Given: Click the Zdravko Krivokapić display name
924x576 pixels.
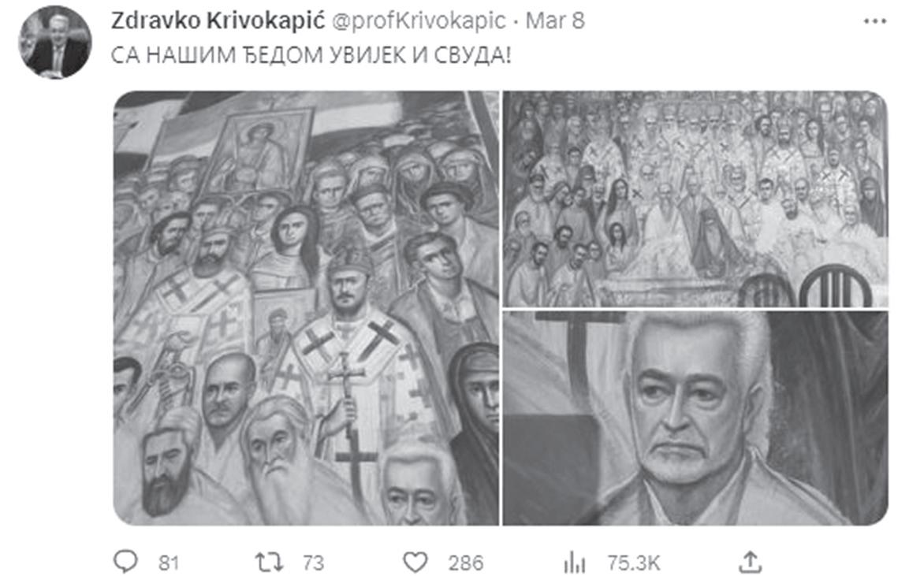Looking at the screenshot, I should pyautogui.click(x=218, y=20).
